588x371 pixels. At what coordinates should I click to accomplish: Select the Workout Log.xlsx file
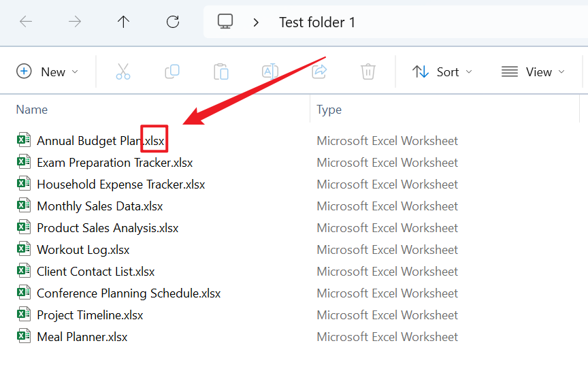[x=83, y=250]
